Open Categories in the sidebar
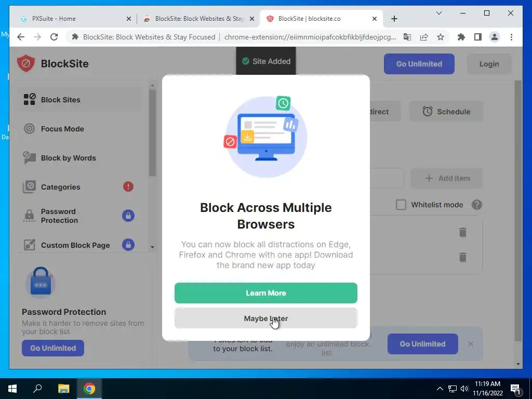The image size is (532, 399). pos(79,187)
